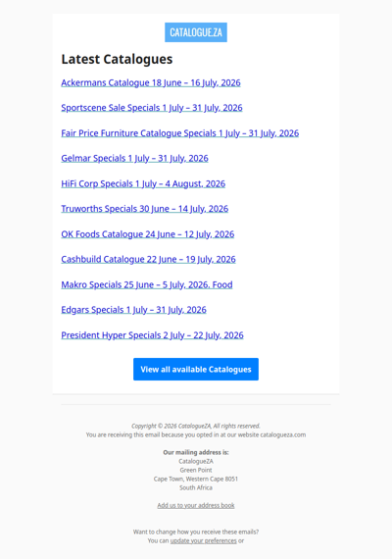Click the copyright CatalogueZA notice
The height and width of the screenshot is (559, 392).
(196, 426)
